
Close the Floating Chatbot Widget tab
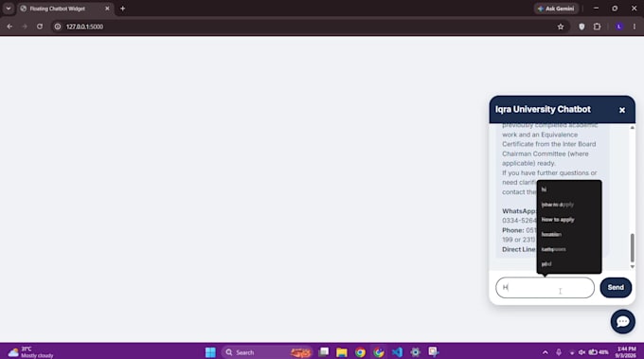click(x=107, y=9)
